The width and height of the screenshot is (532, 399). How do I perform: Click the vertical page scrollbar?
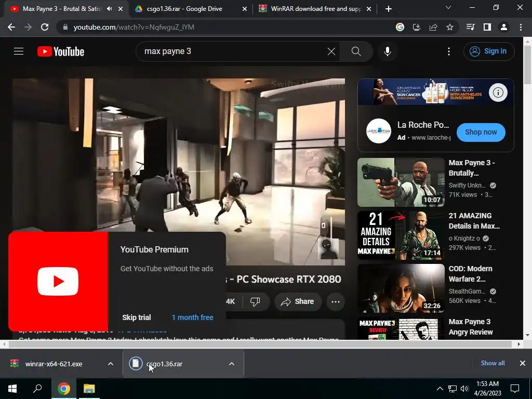pyautogui.click(x=527, y=64)
